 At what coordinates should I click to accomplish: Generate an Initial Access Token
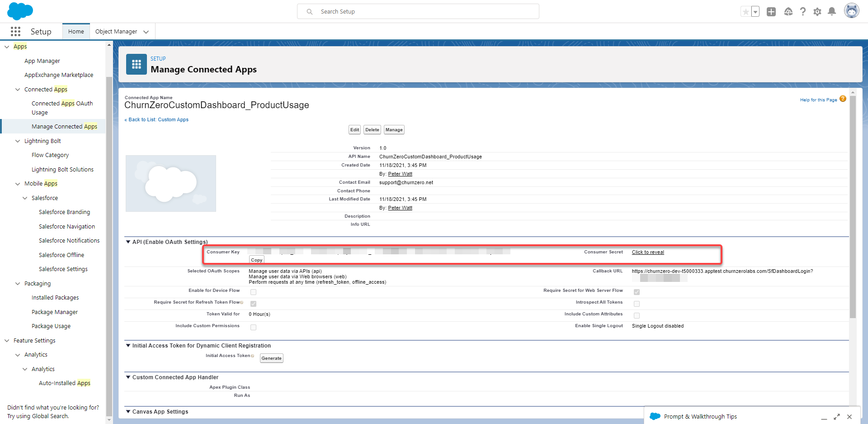[272, 358]
